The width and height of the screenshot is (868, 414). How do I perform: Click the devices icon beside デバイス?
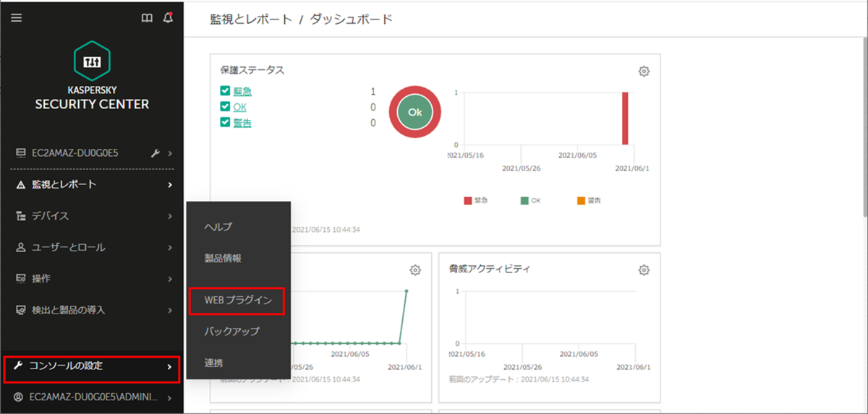tap(21, 216)
